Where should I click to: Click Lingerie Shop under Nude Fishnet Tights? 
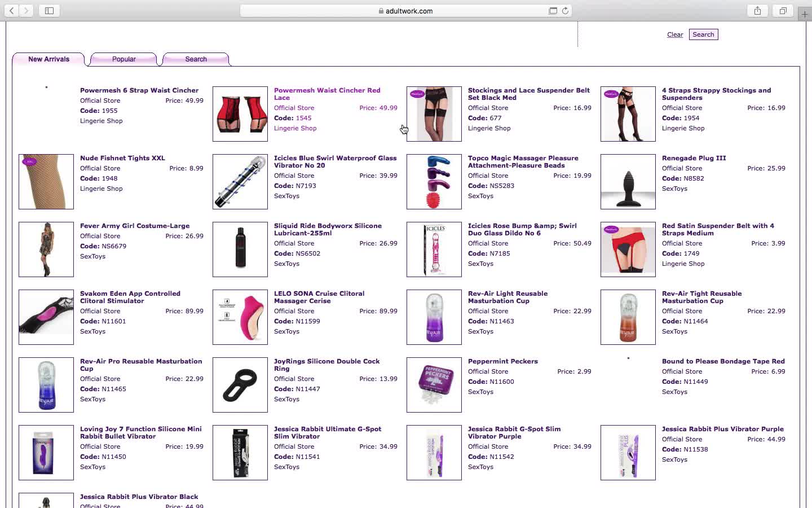coord(101,189)
